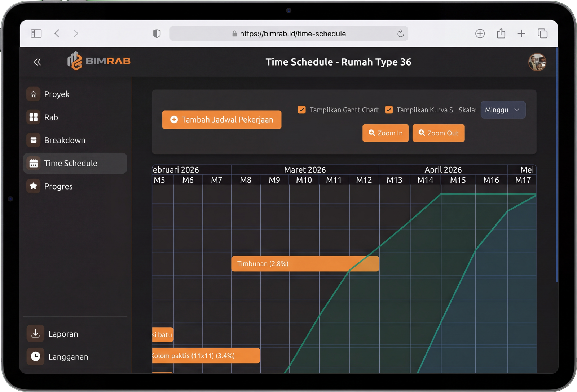Toggle the Safari sidebar icon
The width and height of the screenshot is (577, 392).
click(x=36, y=34)
